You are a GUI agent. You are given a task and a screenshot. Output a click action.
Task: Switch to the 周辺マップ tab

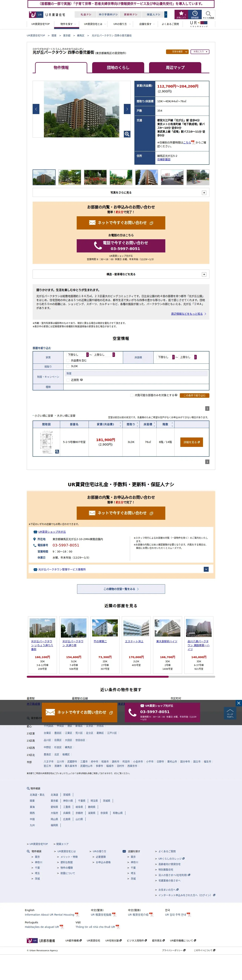(x=175, y=68)
